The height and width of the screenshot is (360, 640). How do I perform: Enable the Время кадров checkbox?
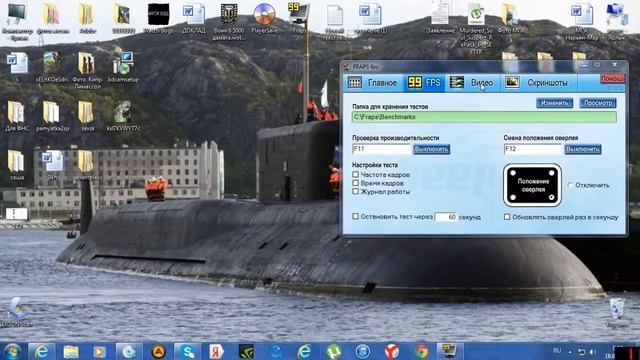[356, 183]
